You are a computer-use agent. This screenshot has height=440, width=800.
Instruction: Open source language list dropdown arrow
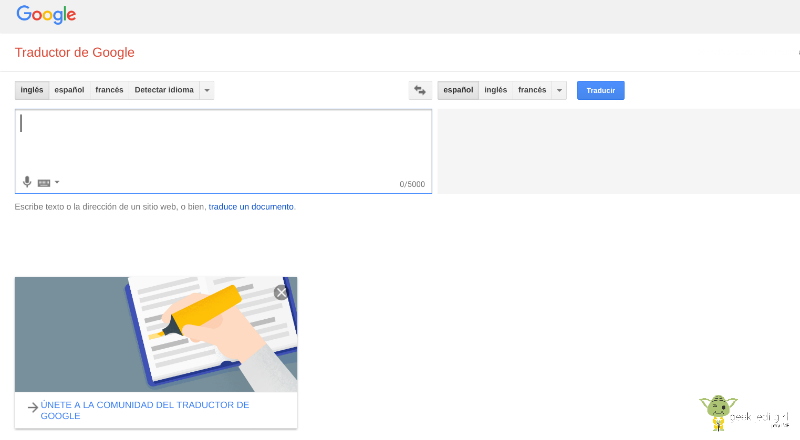click(207, 90)
